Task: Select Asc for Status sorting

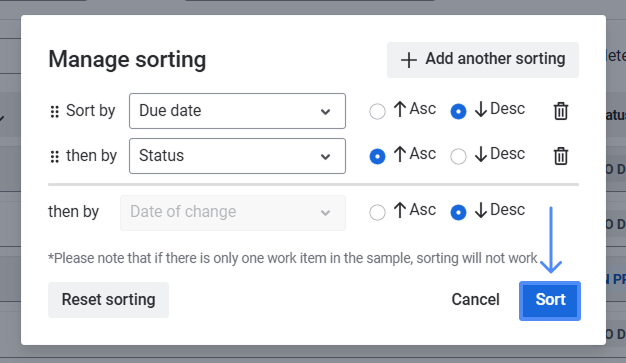Action: [377, 156]
